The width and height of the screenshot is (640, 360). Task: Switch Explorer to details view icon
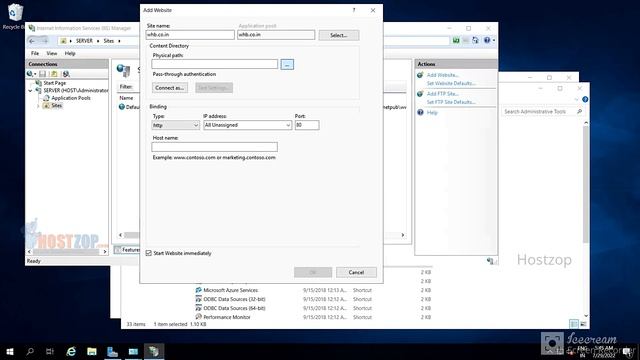[x=574, y=324]
